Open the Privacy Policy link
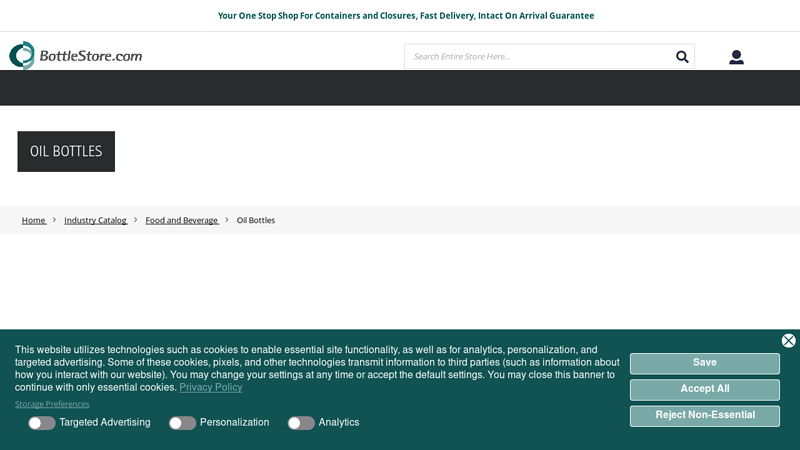The width and height of the screenshot is (800, 450). (211, 388)
